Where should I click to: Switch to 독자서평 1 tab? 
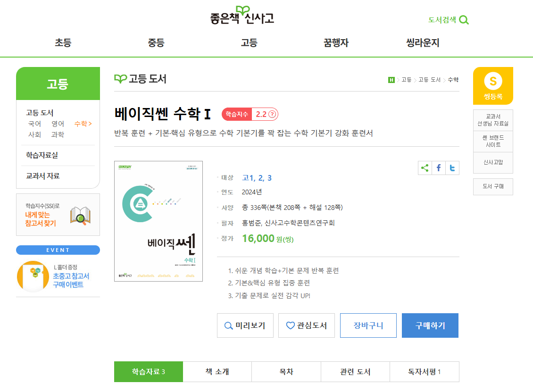[x=424, y=372]
